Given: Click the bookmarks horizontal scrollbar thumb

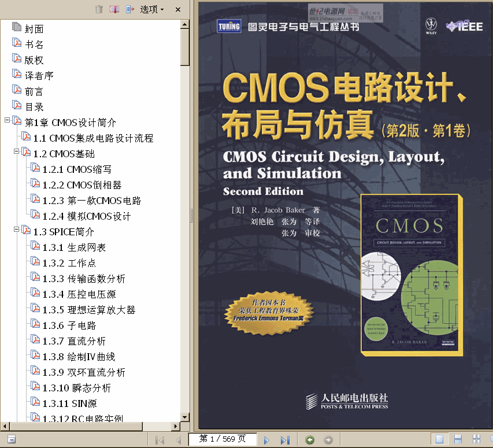Looking at the screenshot, I should tap(76, 426).
